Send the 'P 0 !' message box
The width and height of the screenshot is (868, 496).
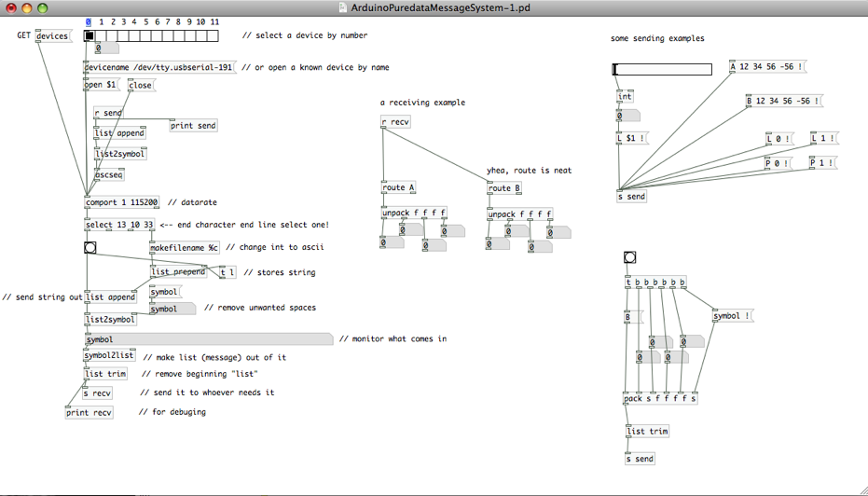click(777, 163)
